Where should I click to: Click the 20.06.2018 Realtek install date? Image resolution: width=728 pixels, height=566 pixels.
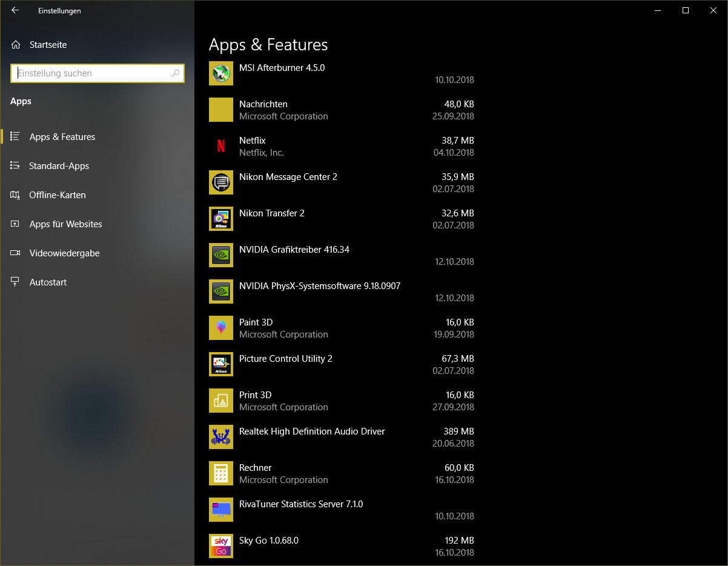pyautogui.click(x=454, y=444)
